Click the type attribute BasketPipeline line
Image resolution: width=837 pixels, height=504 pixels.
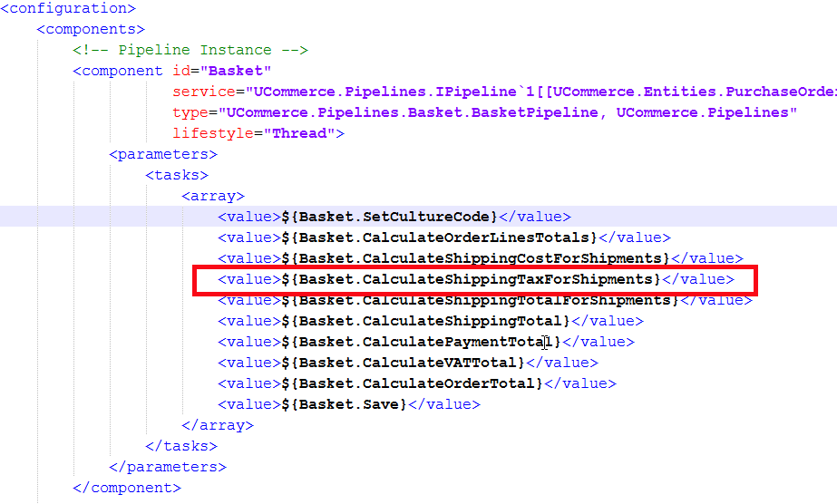click(484, 112)
